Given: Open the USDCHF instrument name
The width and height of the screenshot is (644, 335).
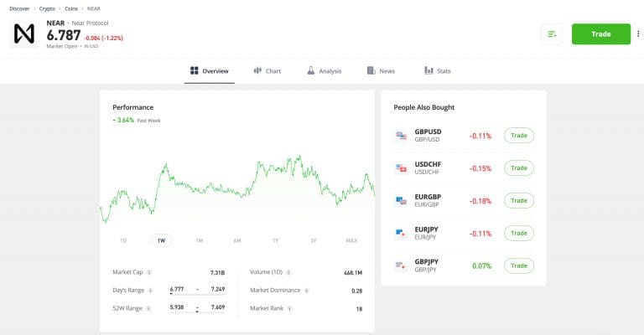Looking at the screenshot, I should (428, 164).
